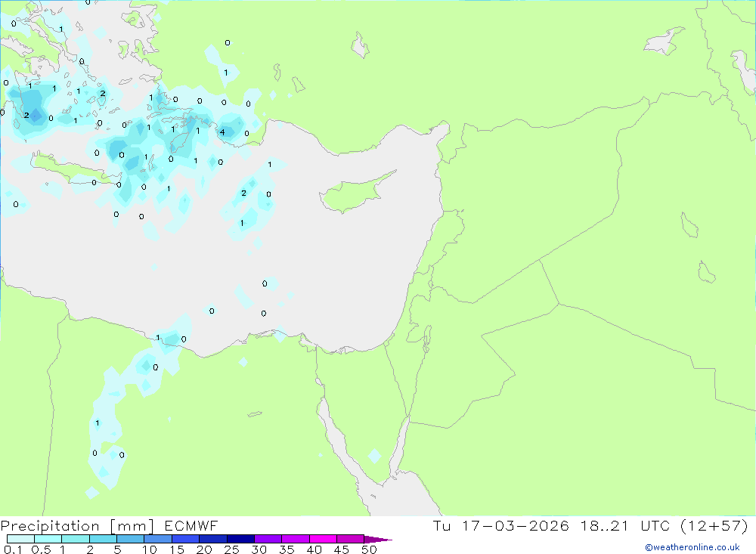Click the 'ECMWF' model label

click(x=191, y=526)
